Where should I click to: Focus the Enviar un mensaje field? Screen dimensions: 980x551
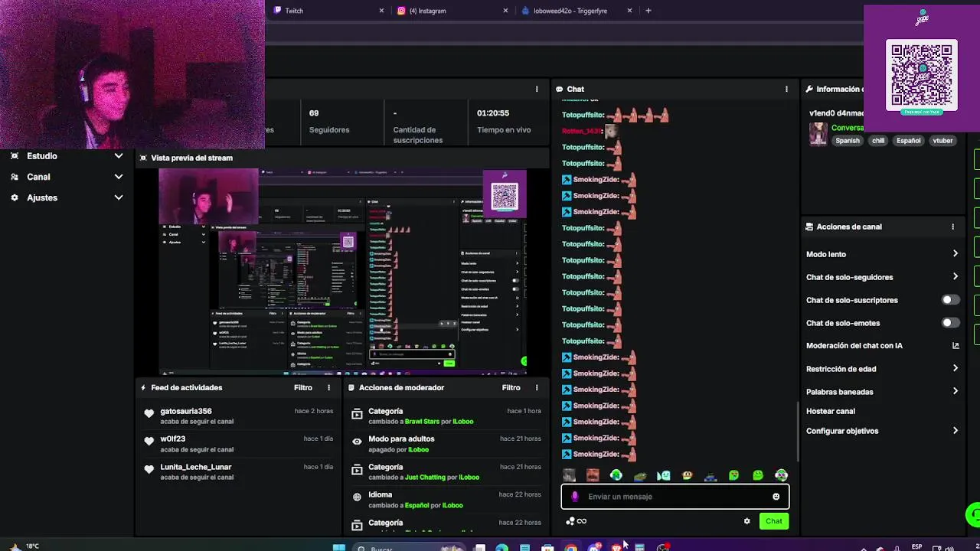[x=675, y=497]
